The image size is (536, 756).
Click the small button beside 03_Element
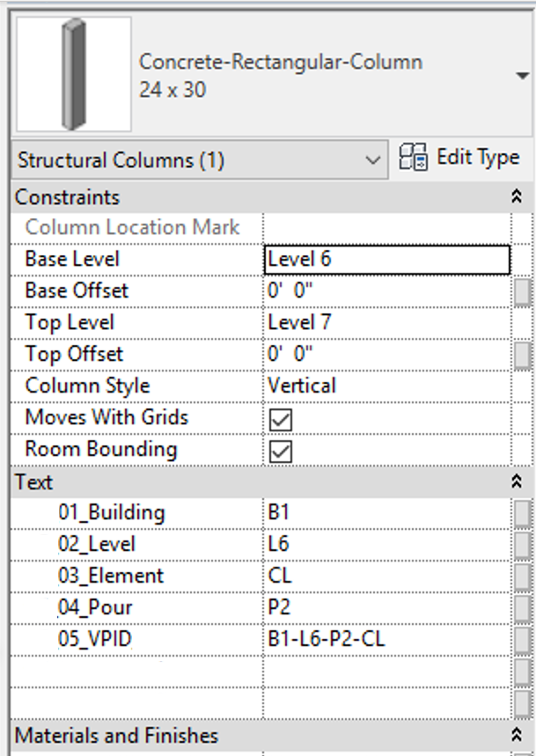pos(523,576)
